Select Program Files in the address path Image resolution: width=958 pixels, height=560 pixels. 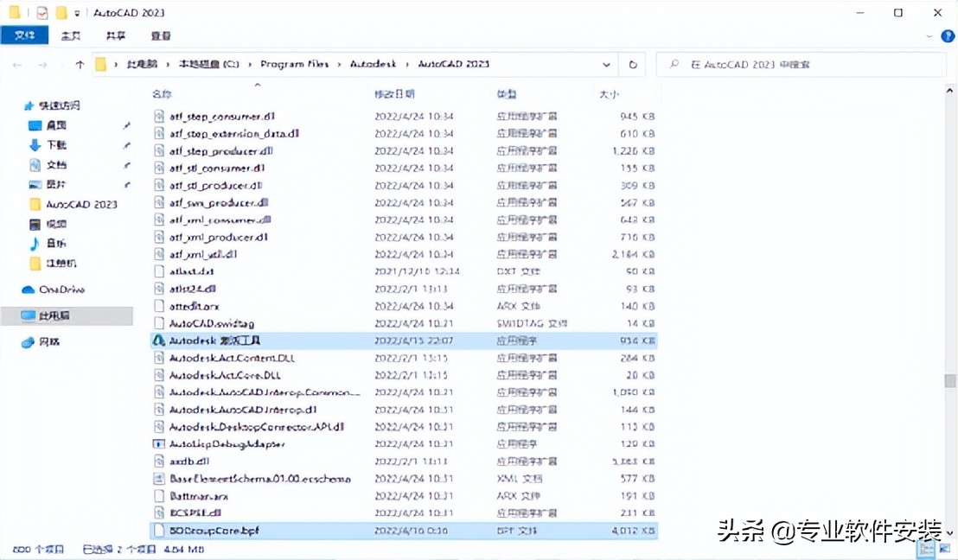pyautogui.click(x=294, y=63)
